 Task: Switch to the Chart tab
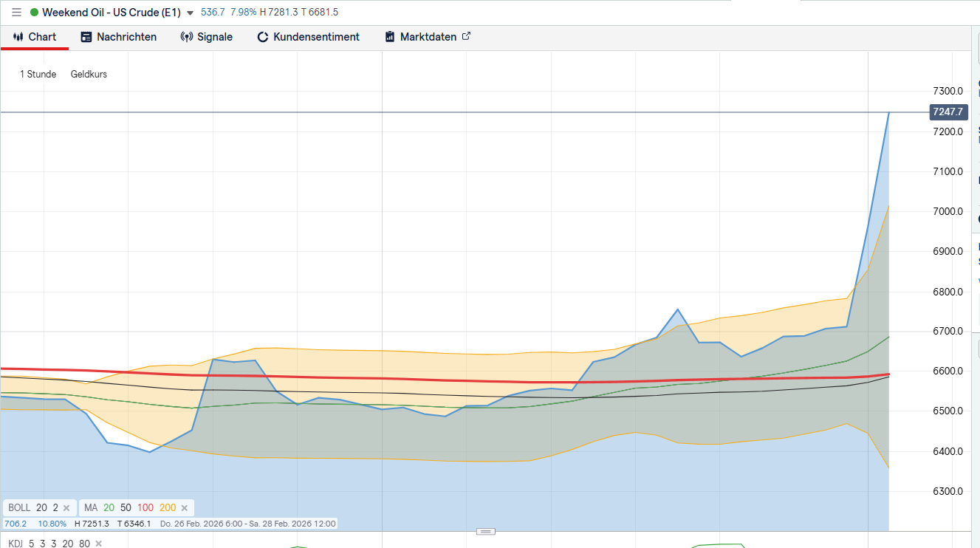pos(35,37)
